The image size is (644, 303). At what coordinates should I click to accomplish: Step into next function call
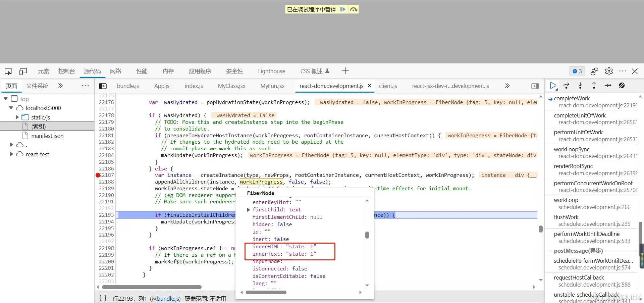(580, 86)
